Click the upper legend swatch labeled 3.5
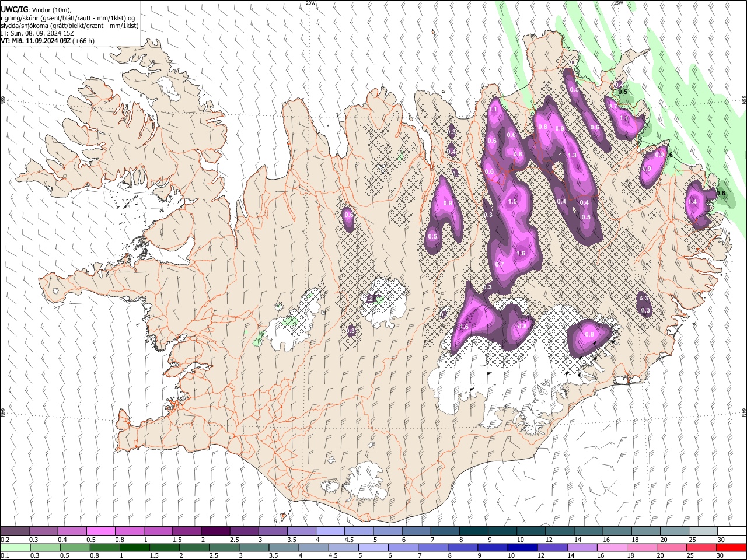 pyautogui.click(x=301, y=531)
